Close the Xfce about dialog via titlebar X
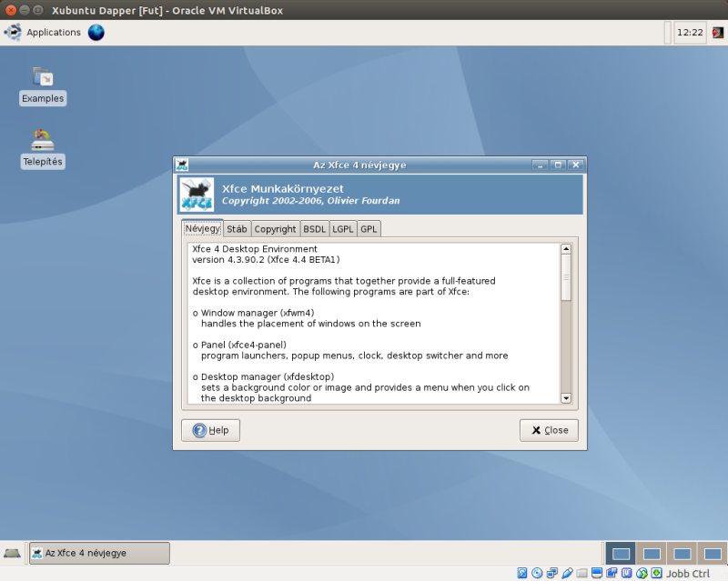This screenshot has height=581, width=728. click(x=576, y=165)
